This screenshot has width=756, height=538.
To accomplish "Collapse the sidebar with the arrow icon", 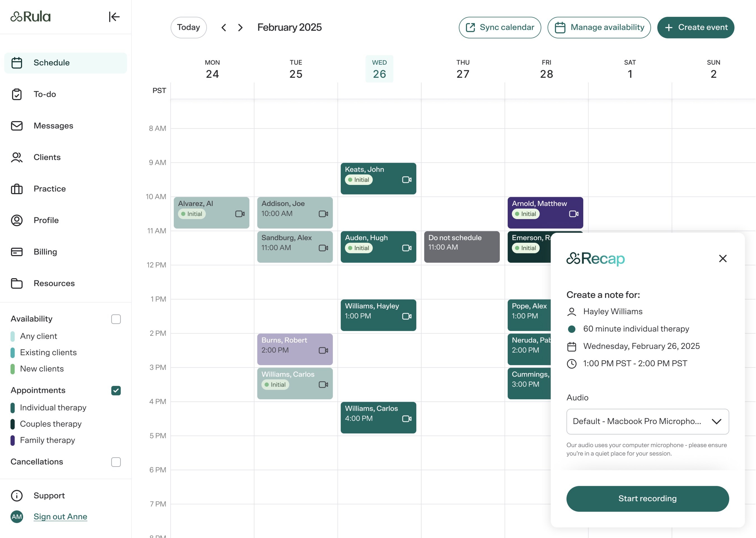I will point(114,17).
